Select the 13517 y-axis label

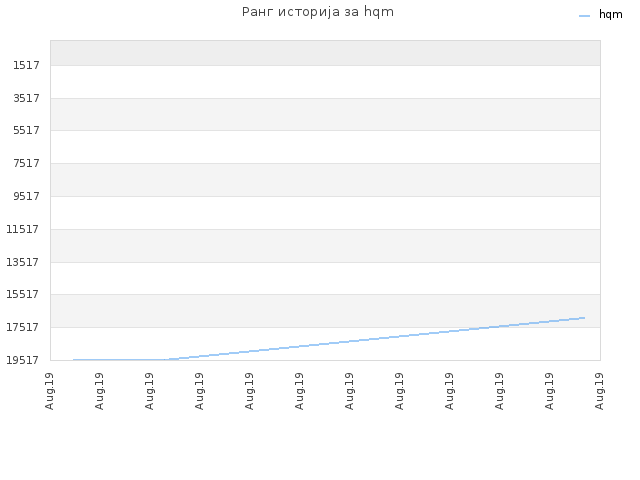pyautogui.click(x=23, y=262)
